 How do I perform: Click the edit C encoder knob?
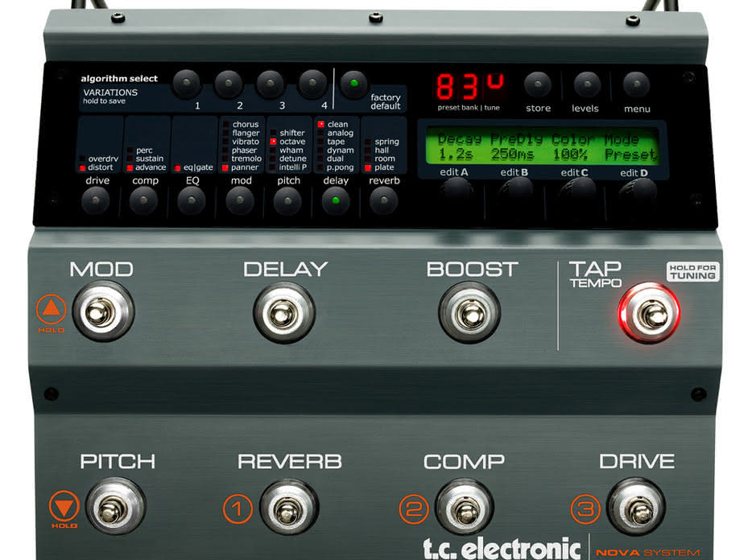tap(576, 191)
